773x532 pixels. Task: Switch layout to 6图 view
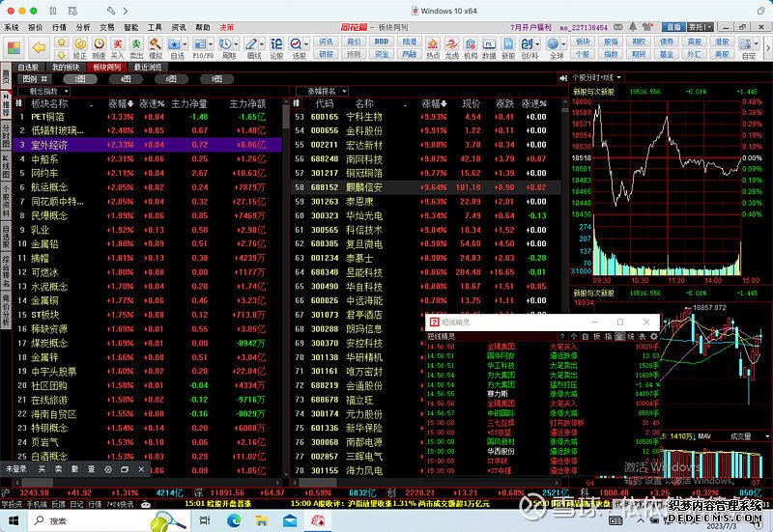point(171,79)
